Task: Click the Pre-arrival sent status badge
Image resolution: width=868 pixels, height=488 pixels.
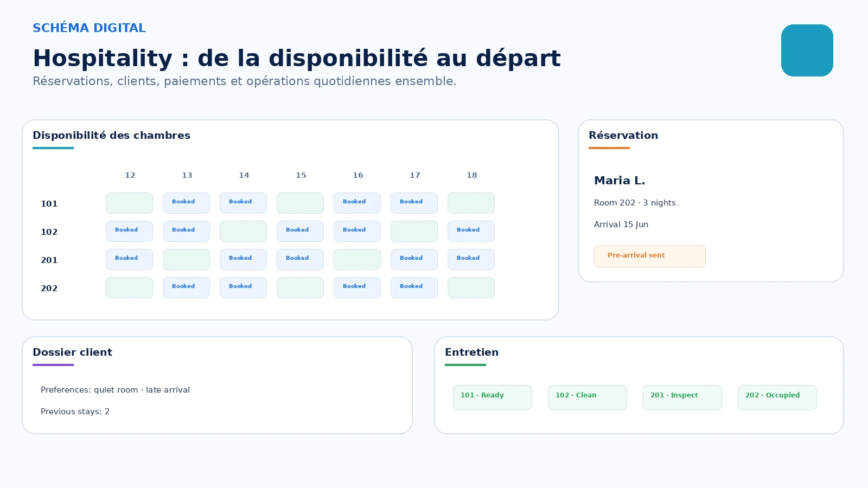Action: pos(650,256)
